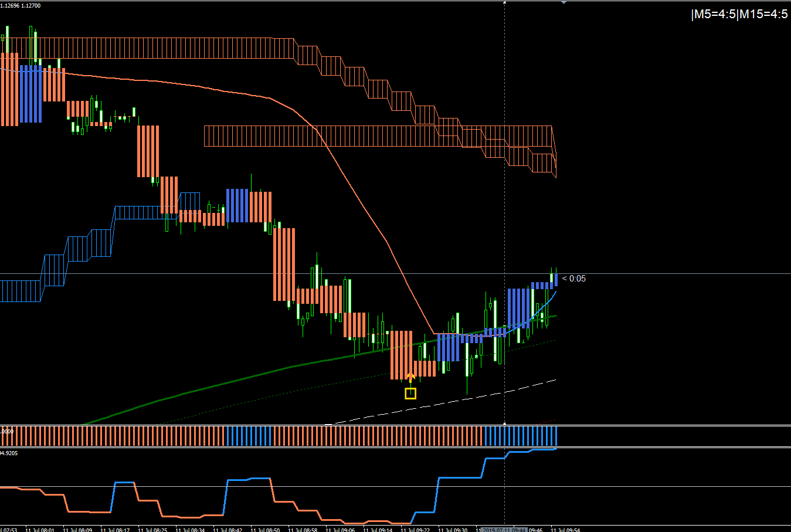Click the yellow square signal marker
The height and width of the screenshot is (532, 791).
[x=410, y=394]
